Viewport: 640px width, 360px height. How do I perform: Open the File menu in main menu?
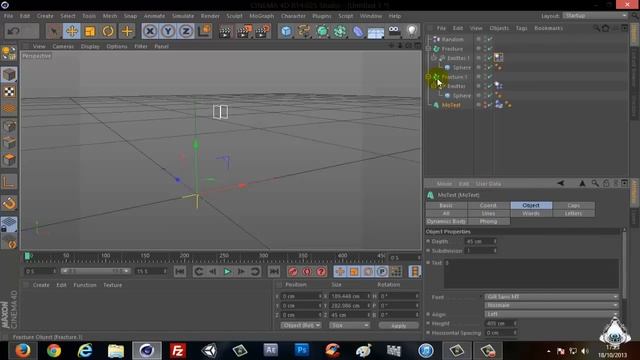coord(8,16)
